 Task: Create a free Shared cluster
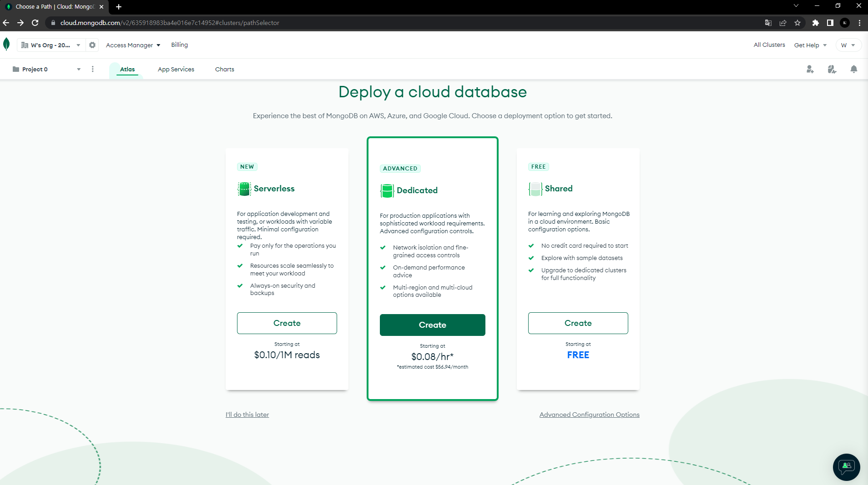click(x=578, y=323)
